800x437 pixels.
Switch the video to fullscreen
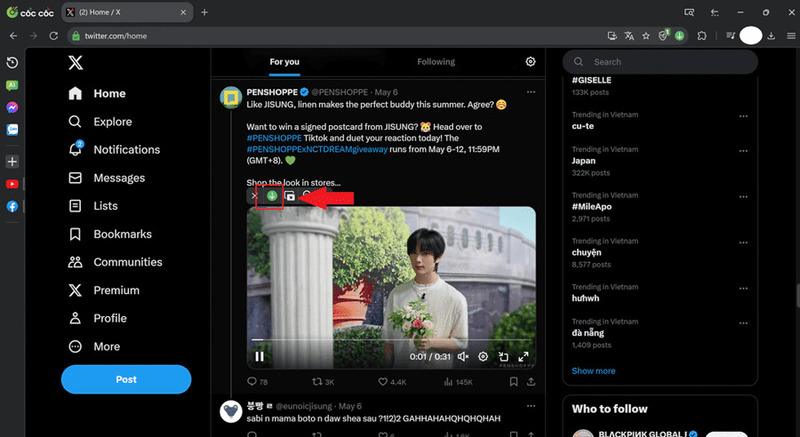523,356
